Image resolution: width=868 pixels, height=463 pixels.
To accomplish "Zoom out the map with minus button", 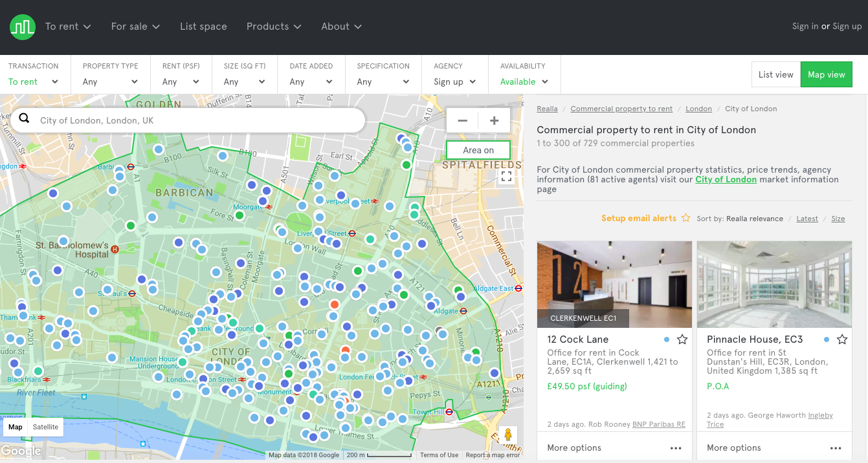I will 462,120.
